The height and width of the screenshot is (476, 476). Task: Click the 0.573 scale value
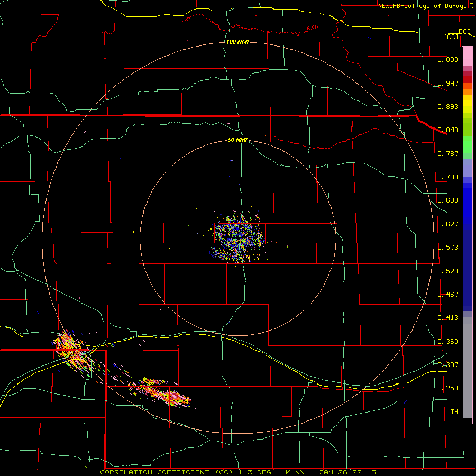[448, 247]
